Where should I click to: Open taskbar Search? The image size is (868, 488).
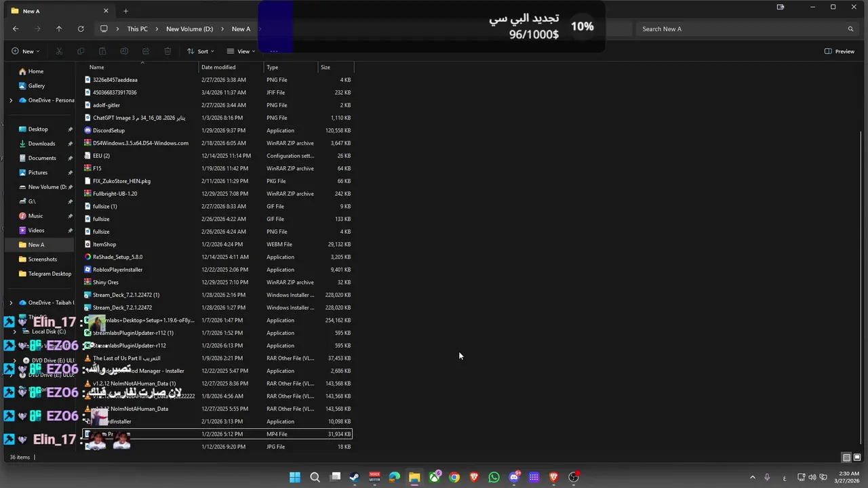315,477
